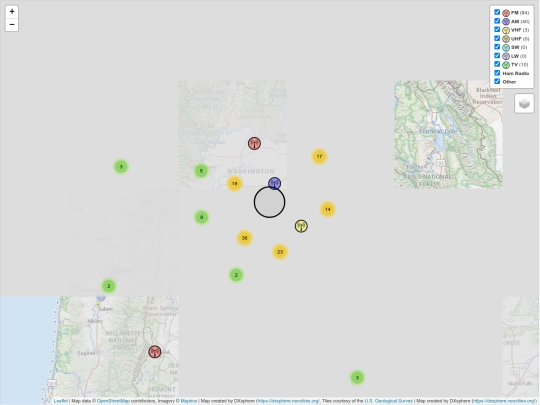Viewport: 540px width, 405px height.
Task: Open the Leaflet attribution link
Action: tap(61, 401)
